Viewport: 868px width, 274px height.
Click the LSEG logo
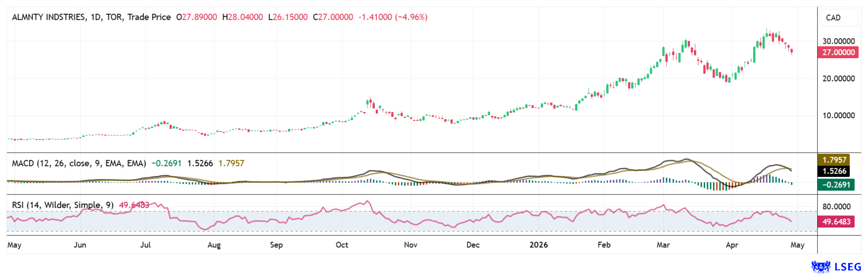point(836,267)
